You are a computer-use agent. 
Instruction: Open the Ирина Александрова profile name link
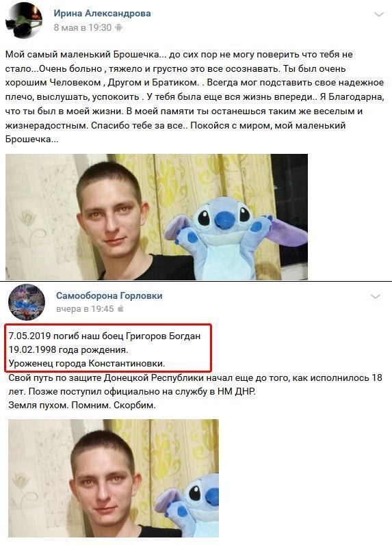(x=102, y=14)
